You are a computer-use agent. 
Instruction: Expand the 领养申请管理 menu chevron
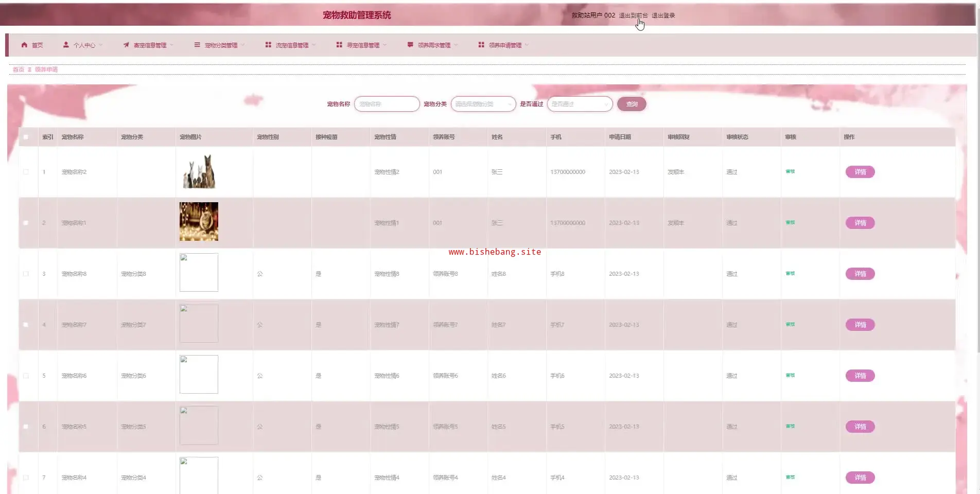tap(527, 45)
